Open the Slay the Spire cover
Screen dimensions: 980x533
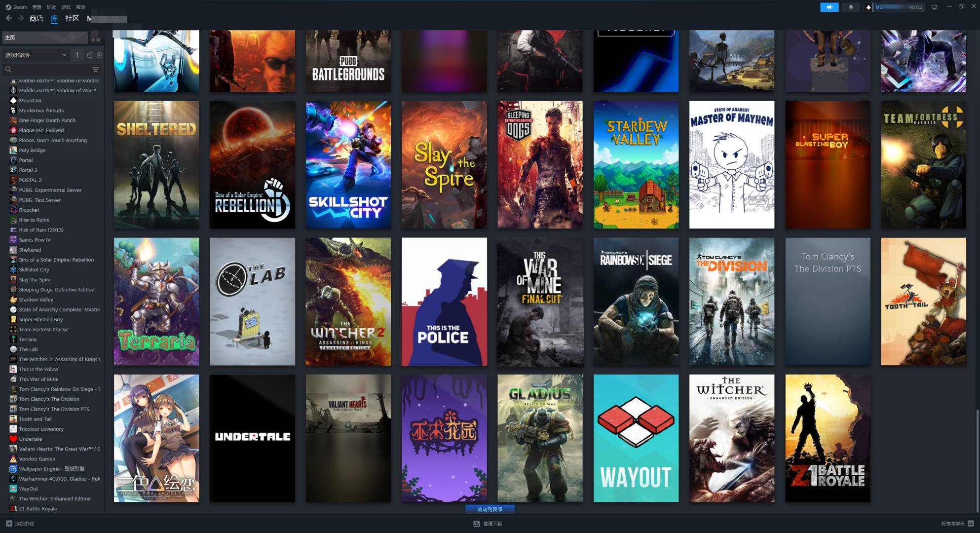coord(444,165)
